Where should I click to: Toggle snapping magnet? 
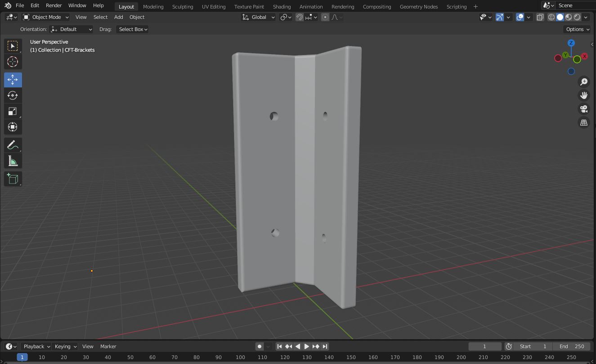click(x=300, y=17)
